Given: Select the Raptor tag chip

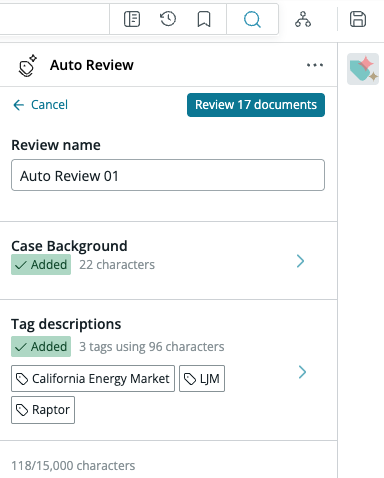Looking at the screenshot, I should (43, 410).
